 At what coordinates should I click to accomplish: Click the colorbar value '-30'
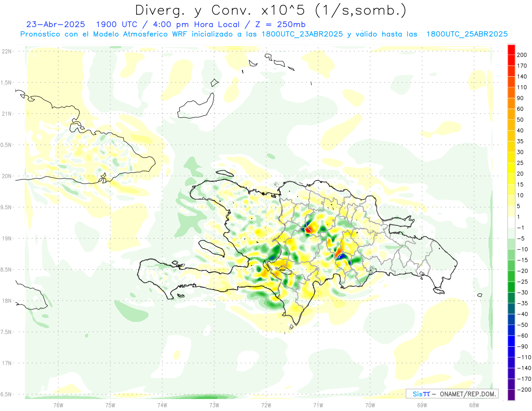click(x=523, y=292)
